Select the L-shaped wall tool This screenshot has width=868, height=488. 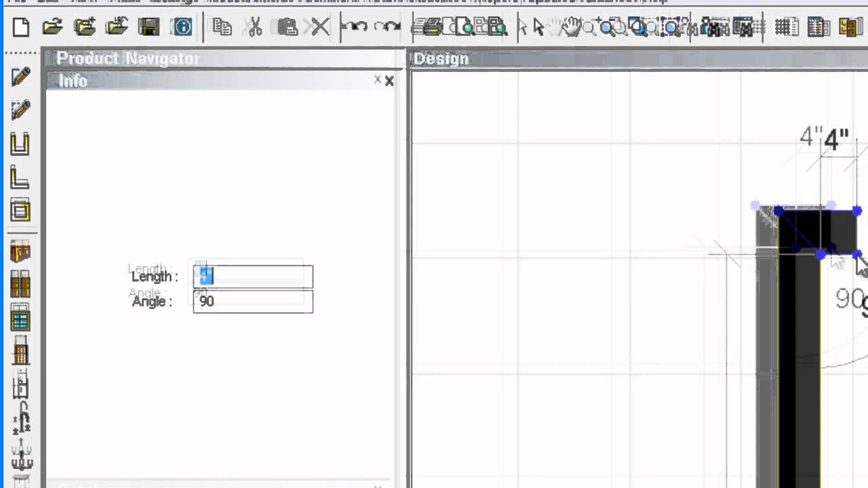[x=20, y=178]
